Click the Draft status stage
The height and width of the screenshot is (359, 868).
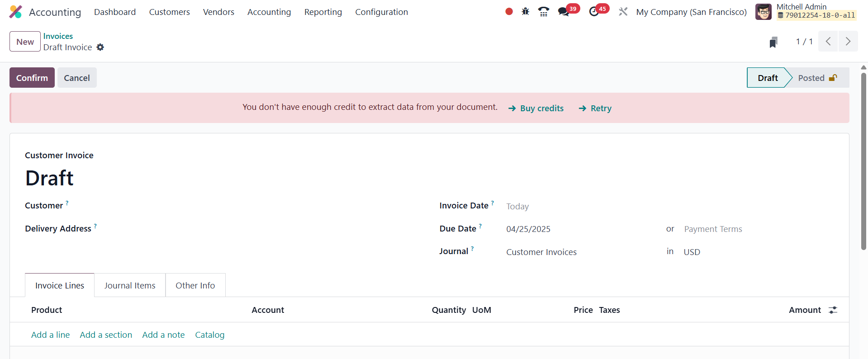coord(768,78)
